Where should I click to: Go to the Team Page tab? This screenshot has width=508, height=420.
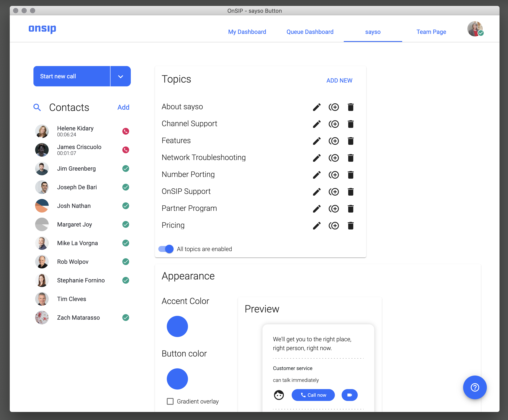[431, 32]
